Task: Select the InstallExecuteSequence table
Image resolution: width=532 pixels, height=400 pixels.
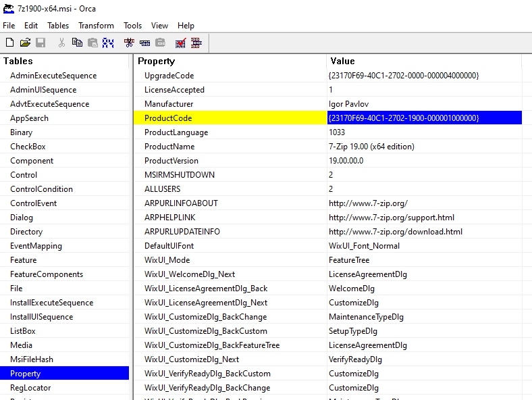Action: pos(51,303)
